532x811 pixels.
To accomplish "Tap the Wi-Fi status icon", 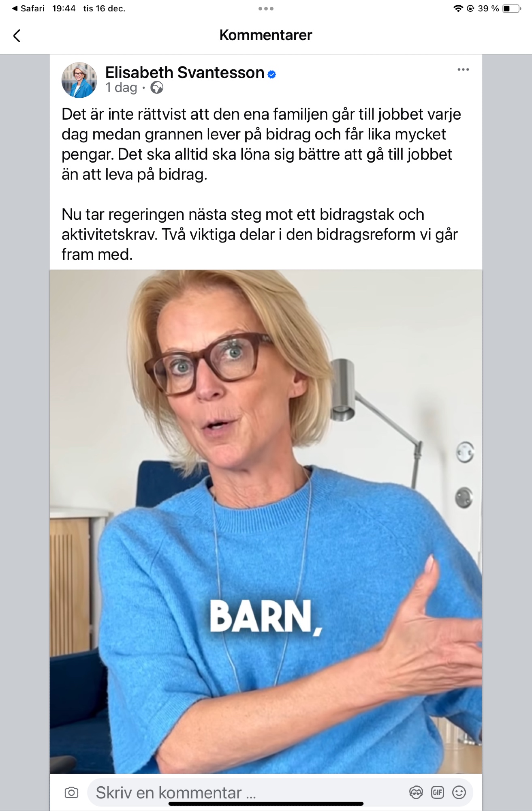I will [458, 9].
